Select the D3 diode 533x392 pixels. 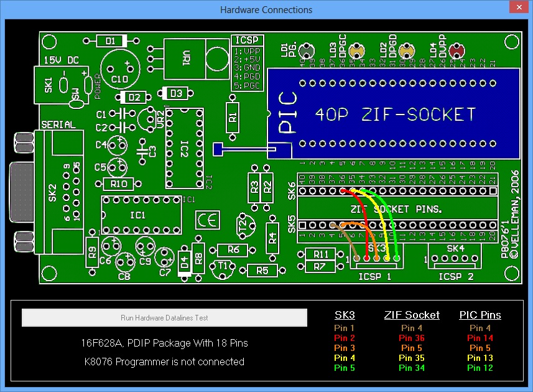tap(175, 93)
